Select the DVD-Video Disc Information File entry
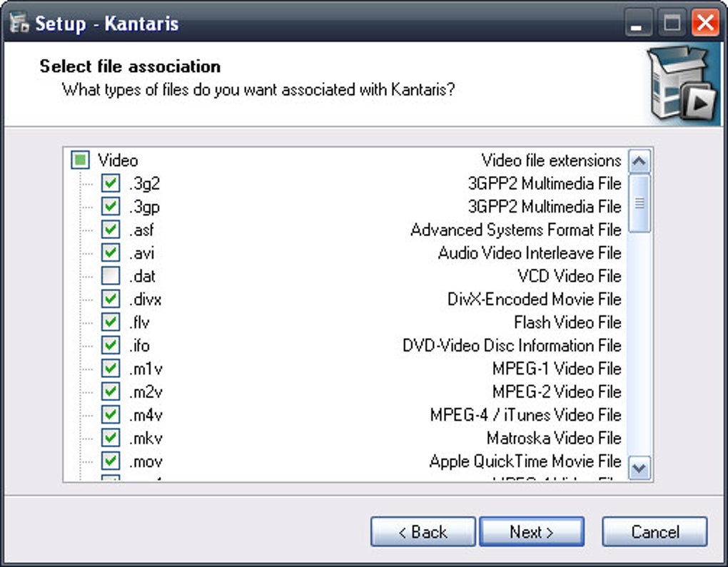The height and width of the screenshot is (567, 728). (512, 346)
